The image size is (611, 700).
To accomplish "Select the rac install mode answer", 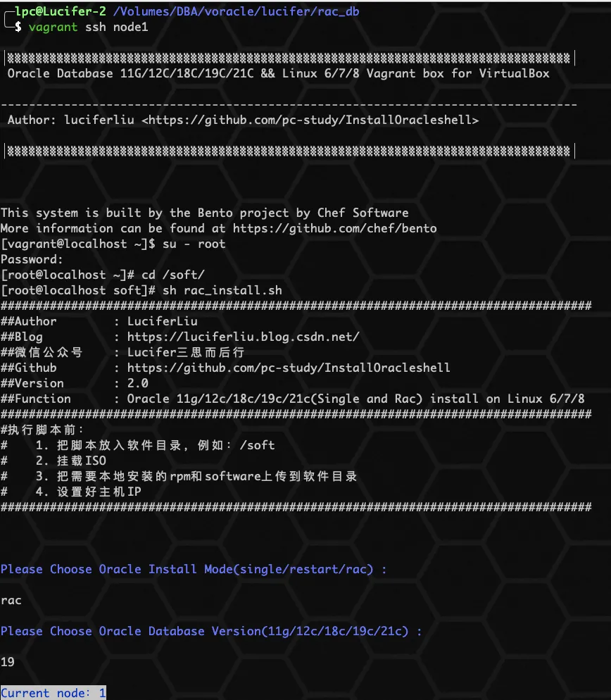I will [11, 600].
